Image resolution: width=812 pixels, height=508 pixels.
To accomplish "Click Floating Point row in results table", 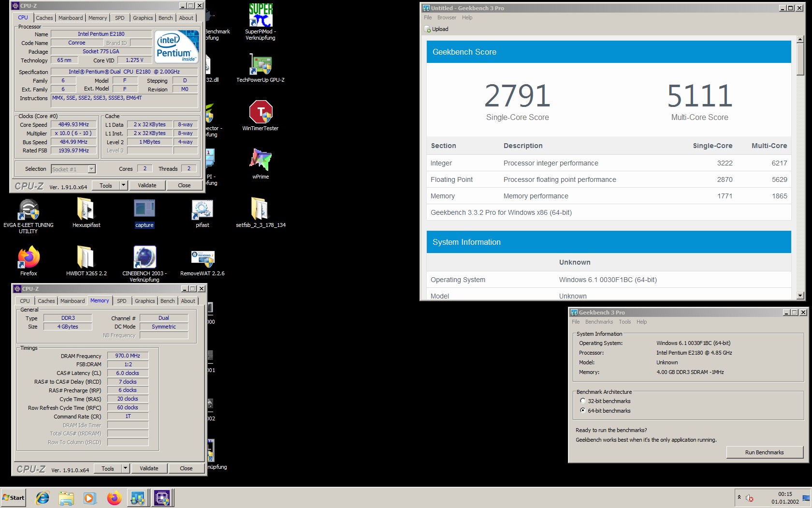I will coord(609,179).
